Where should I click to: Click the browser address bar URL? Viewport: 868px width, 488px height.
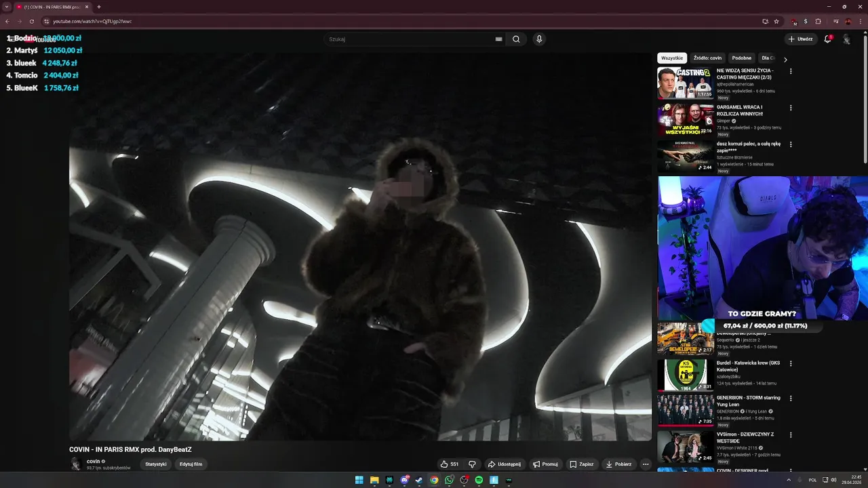pos(92,21)
